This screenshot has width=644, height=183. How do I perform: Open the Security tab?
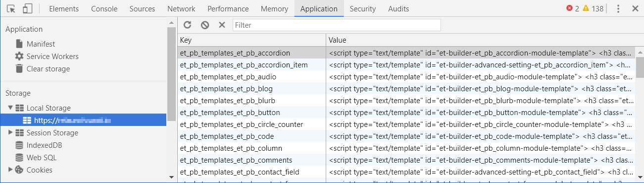tap(362, 9)
